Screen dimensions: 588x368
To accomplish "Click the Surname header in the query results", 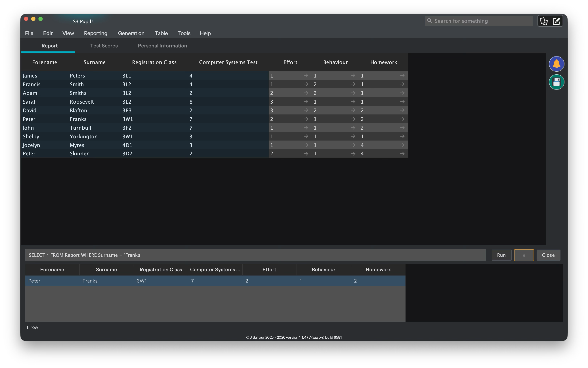I will coord(106,270).
